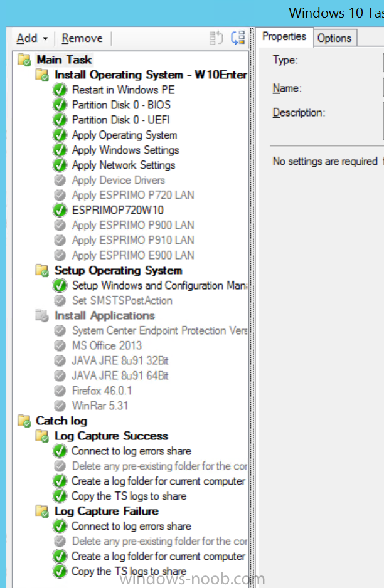384x588 pixels.
Task: Select the Set SMSTSPostAction step label
Action: 122,300
